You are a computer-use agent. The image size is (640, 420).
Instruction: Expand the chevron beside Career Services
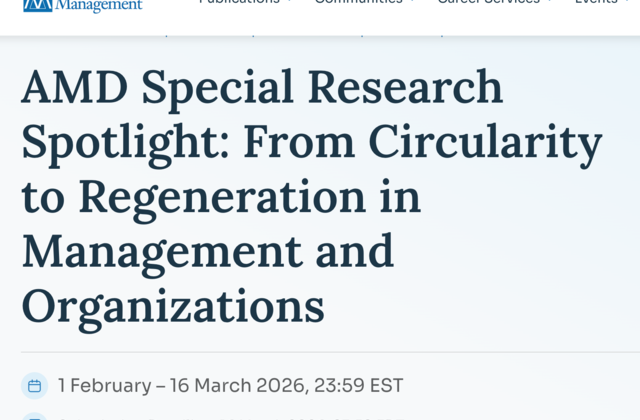point(550,2)
